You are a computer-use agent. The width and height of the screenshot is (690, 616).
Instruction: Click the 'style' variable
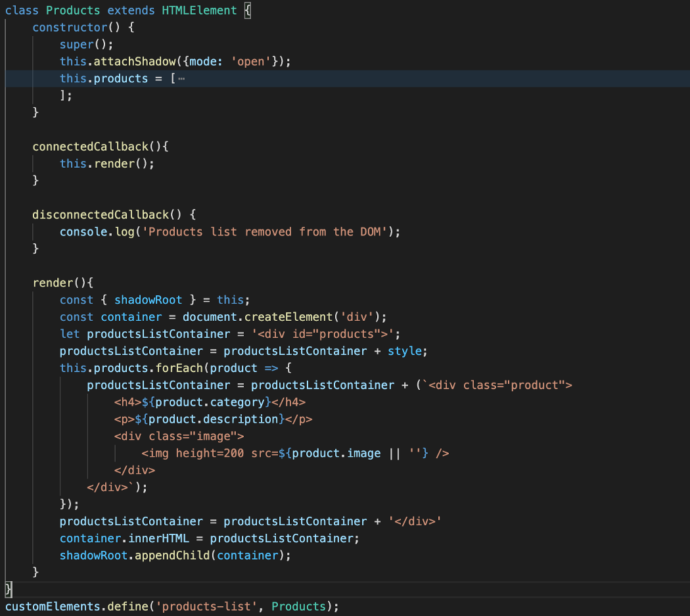coord(404,351)
